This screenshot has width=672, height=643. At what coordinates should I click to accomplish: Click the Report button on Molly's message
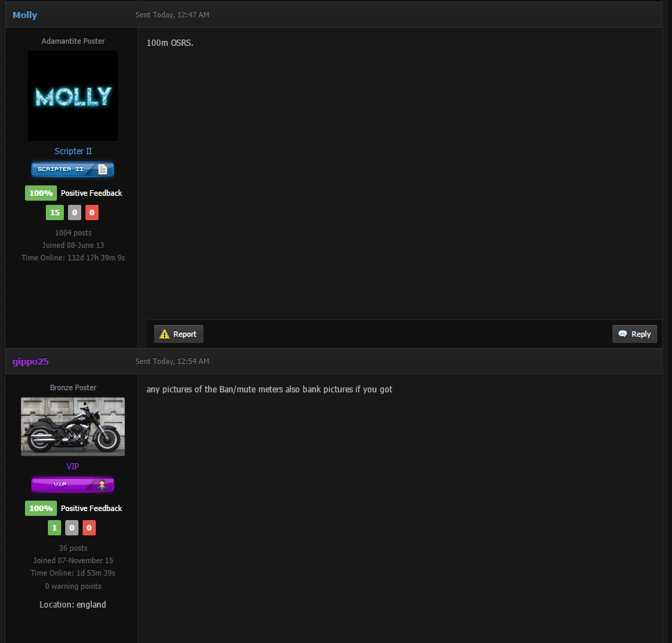pos(178,334)
